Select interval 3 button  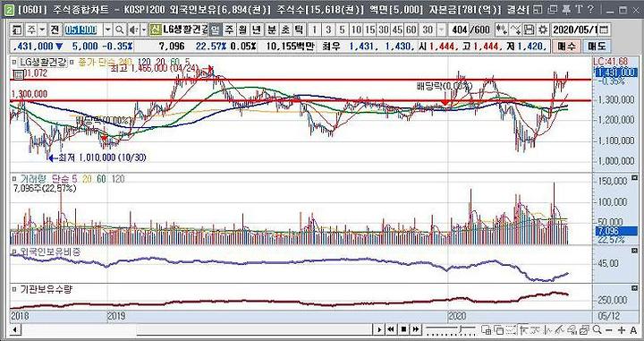(328, 30)
